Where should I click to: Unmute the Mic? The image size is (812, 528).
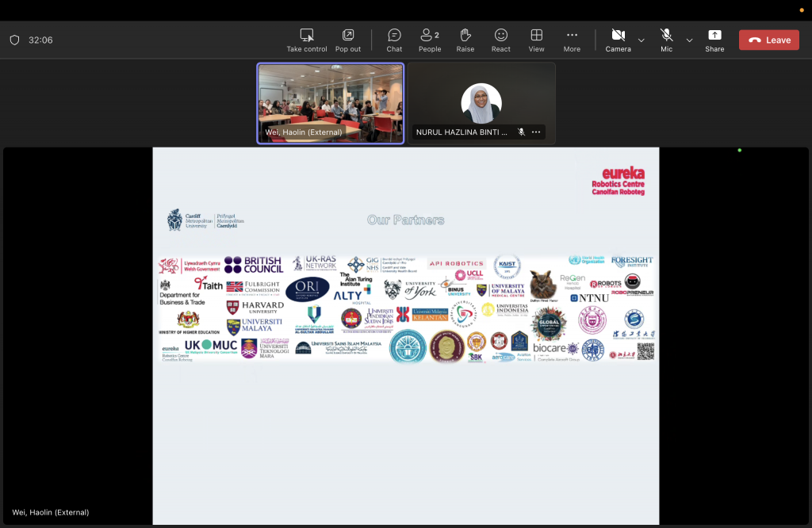666,40
